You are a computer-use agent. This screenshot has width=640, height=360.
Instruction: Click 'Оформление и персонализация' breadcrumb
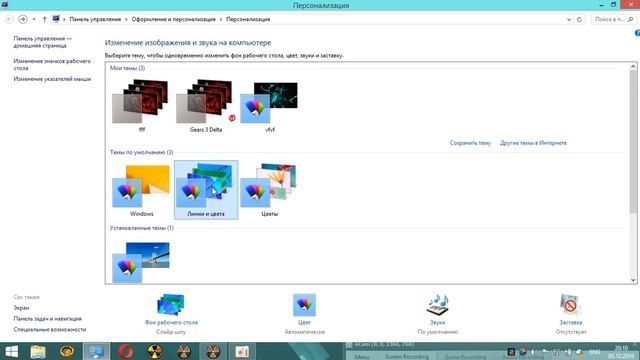click(x=173, y=19)
